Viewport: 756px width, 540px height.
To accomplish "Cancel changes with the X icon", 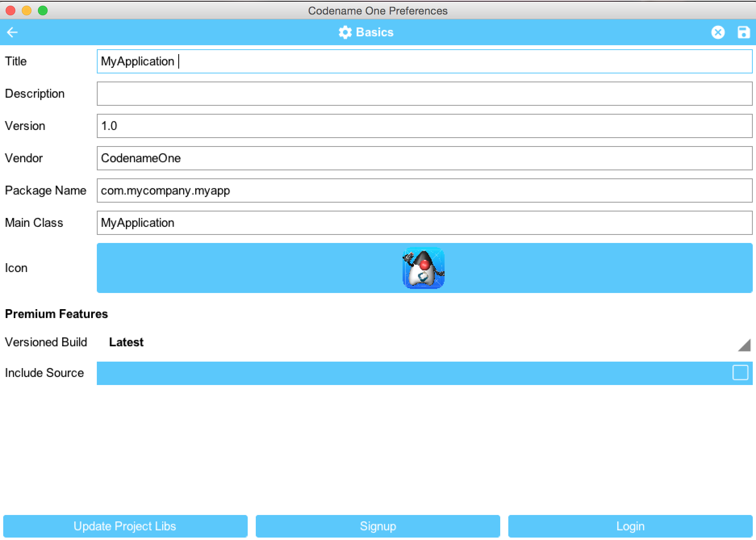I will click(718, 32).
